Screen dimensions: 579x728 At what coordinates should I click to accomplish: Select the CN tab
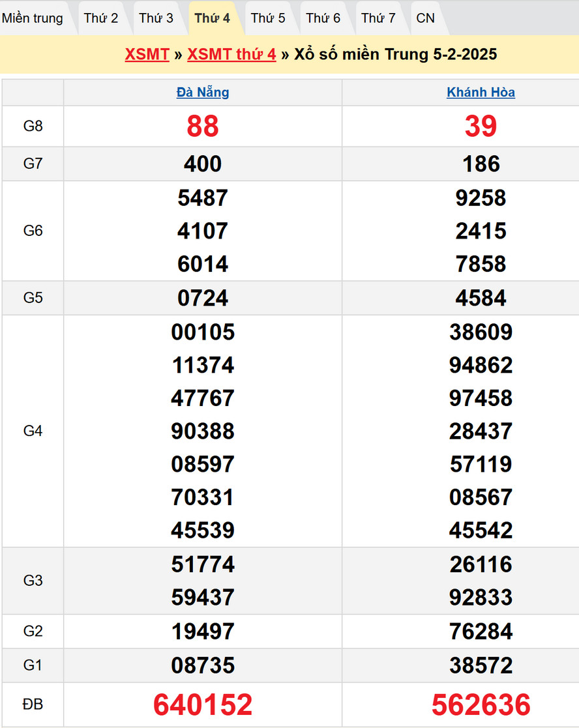point(426,18)
